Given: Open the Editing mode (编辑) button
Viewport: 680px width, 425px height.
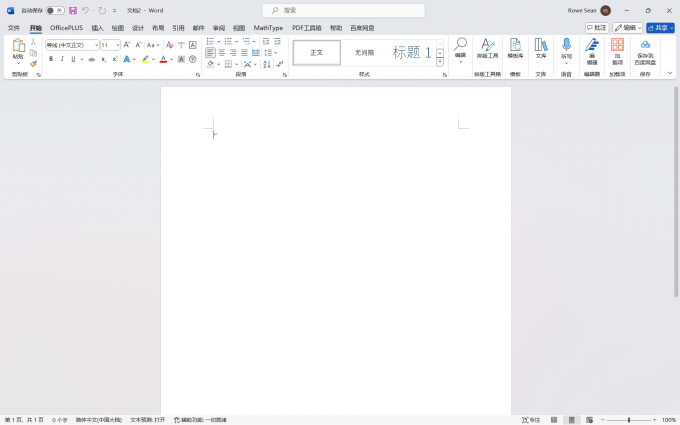Looking at the screenshot, I should point(627,28).
